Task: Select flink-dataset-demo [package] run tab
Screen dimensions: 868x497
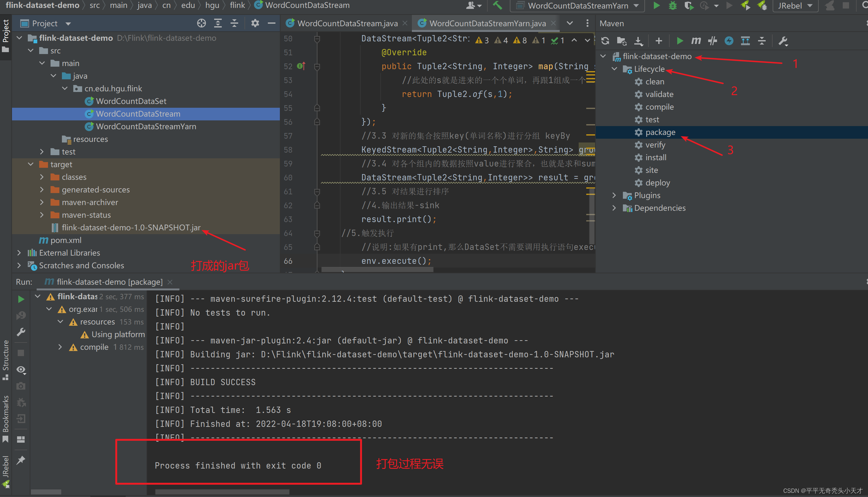Action: [109, 282]
